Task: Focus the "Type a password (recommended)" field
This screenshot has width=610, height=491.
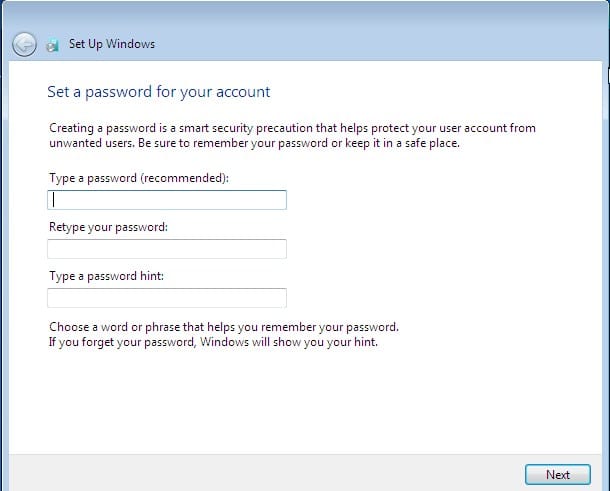Action: [167, 200]
